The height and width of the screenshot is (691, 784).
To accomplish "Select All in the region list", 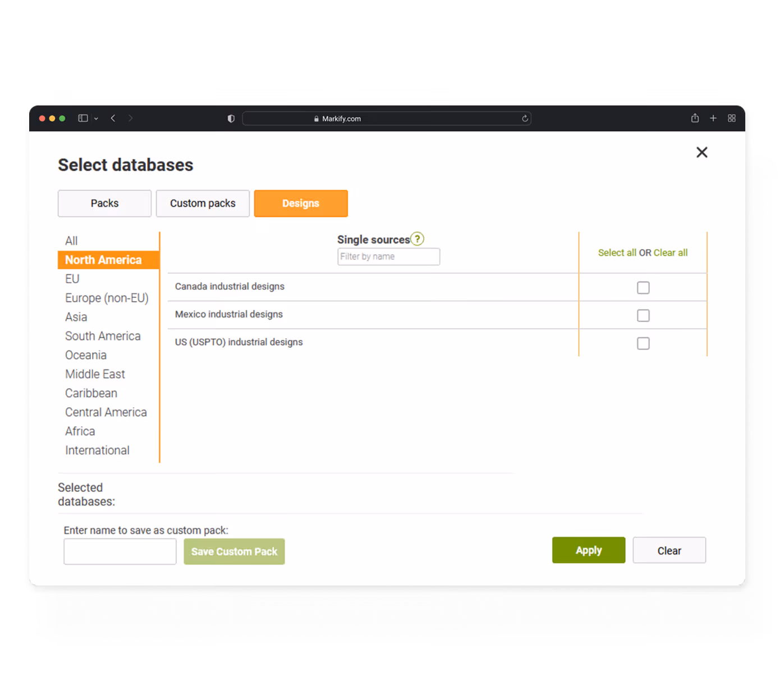I will (x=71, y=241).
